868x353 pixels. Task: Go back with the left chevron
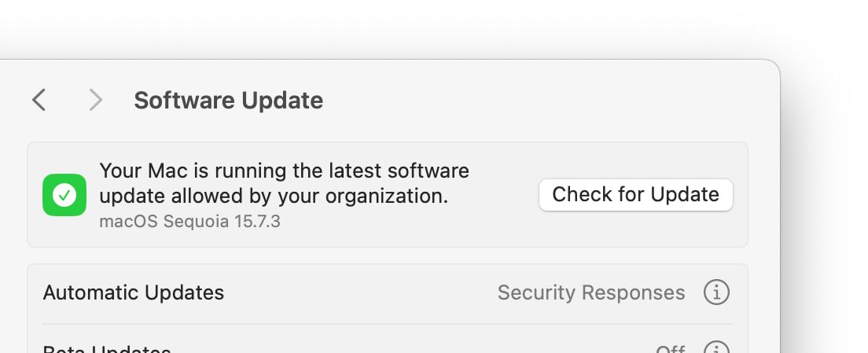pos(39,100)
